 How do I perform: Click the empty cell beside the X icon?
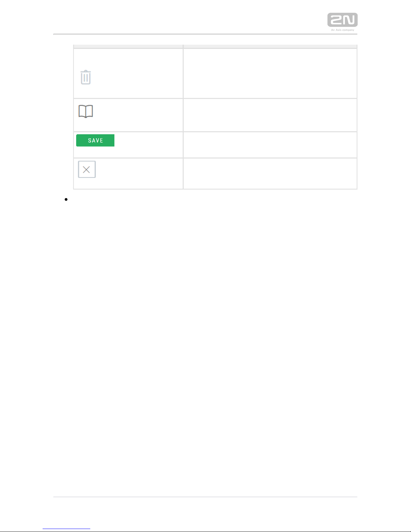(270, 174)
